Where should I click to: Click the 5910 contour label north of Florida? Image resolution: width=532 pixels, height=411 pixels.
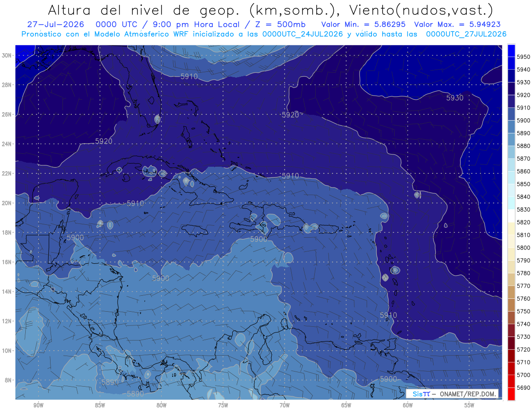189,77
